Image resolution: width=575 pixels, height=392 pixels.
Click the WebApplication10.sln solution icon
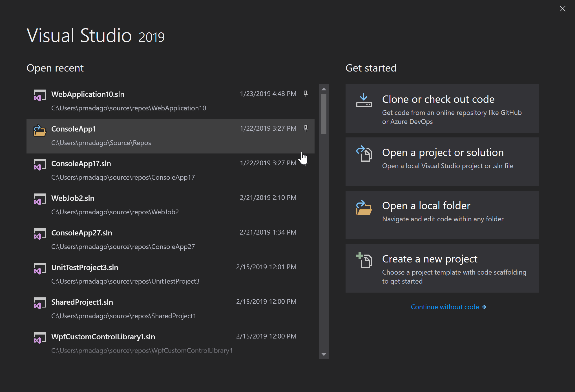click(x=39, y=94)
